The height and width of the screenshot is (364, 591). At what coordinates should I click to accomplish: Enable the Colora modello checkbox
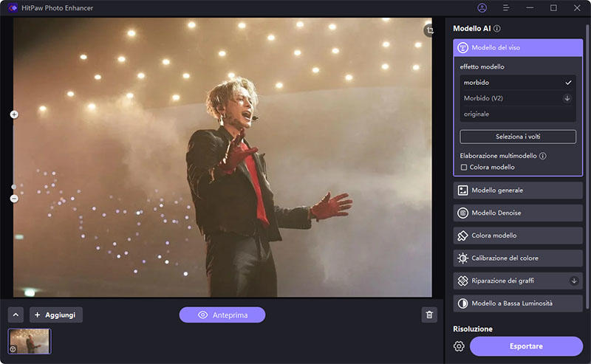tap(464, 168)
